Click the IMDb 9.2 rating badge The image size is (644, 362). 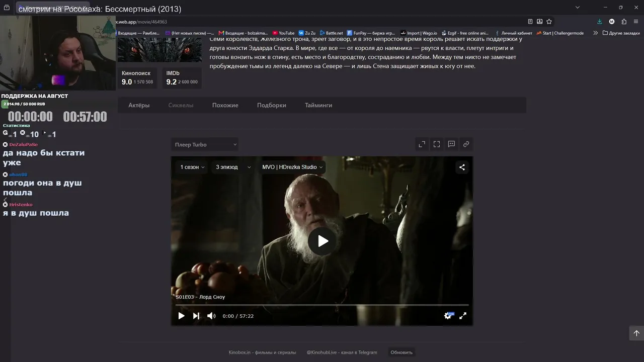coord(182,78)
